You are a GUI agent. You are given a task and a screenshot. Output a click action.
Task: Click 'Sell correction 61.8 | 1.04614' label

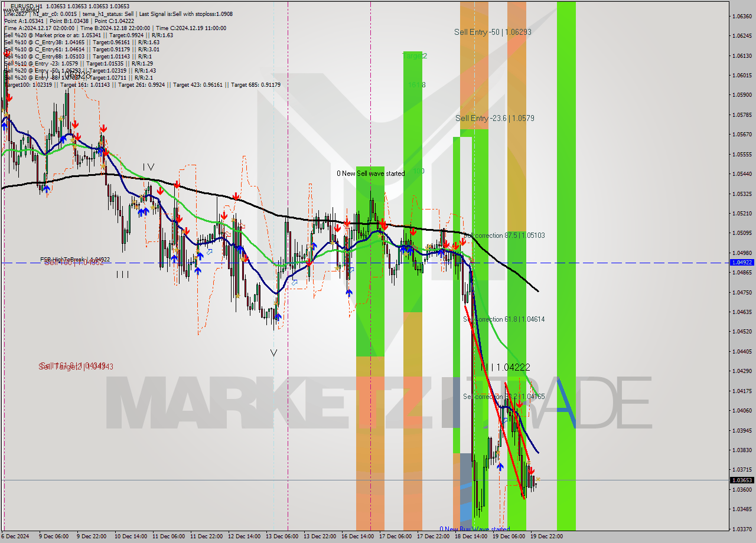[x=504, y=319]
